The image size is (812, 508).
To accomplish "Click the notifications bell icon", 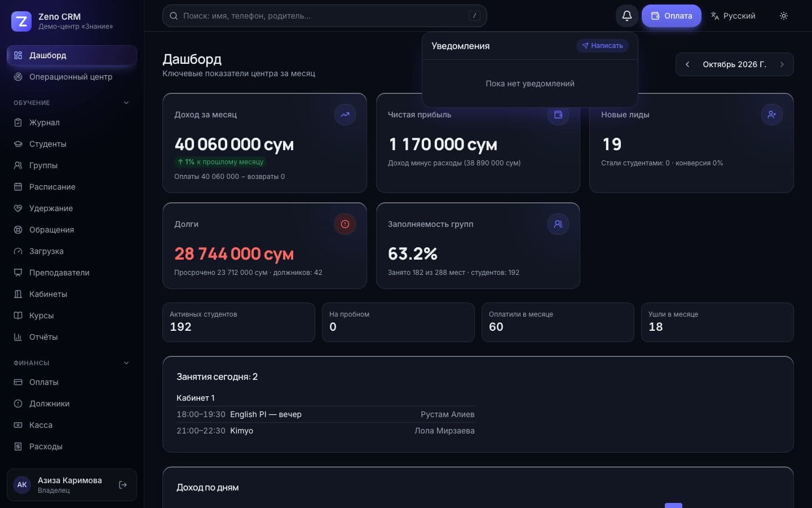I will point(626,16).
